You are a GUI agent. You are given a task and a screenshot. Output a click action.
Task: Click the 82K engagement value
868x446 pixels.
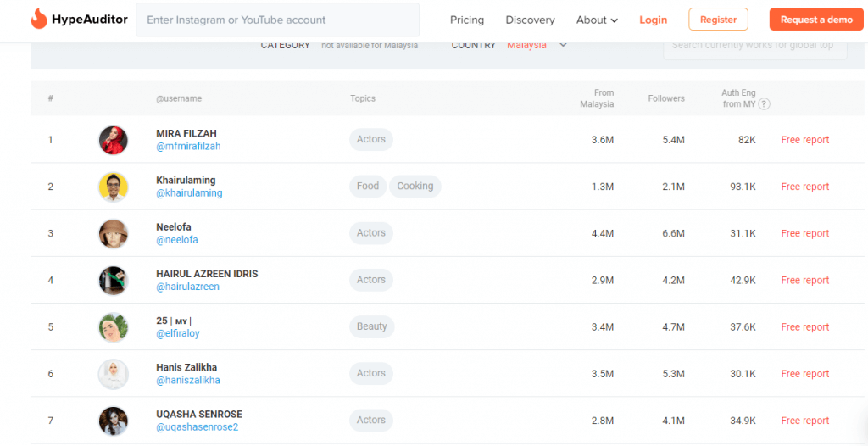click(x=747, y=140)
